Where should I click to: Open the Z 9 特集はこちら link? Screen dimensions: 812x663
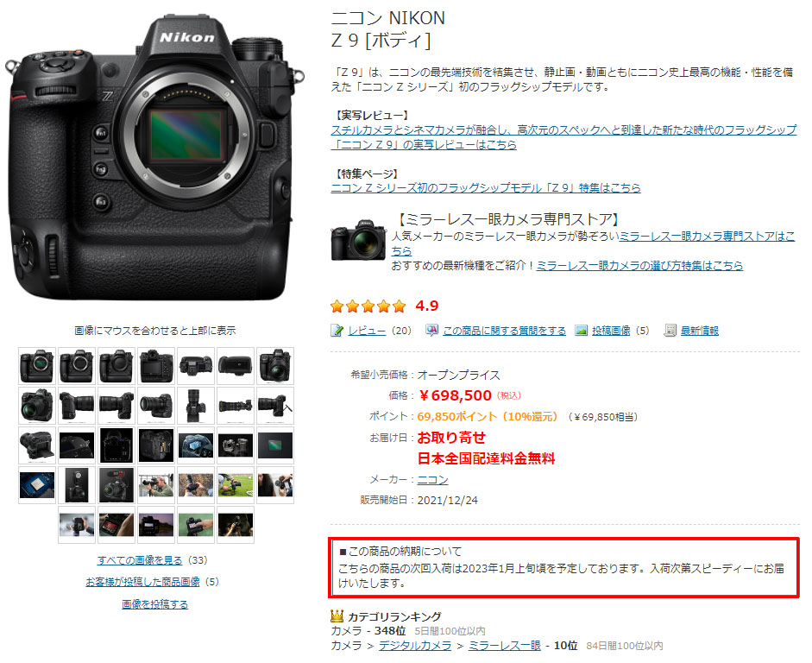point(486,187)
